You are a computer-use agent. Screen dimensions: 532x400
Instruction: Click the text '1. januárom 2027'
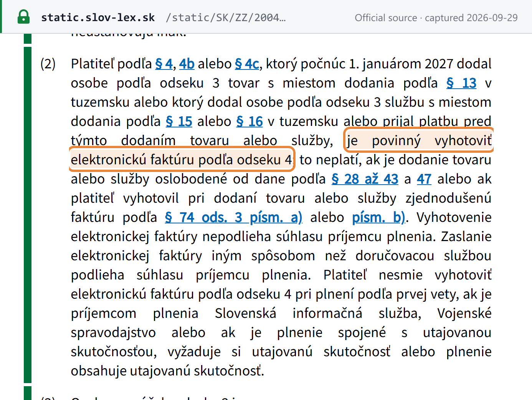click(x=401, y=64)
